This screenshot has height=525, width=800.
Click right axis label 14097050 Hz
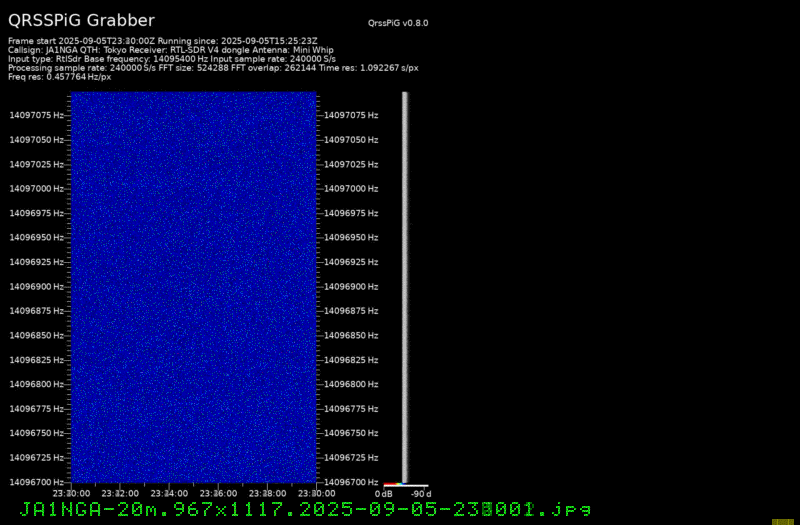pyautogui.click(x=351, y=140)
